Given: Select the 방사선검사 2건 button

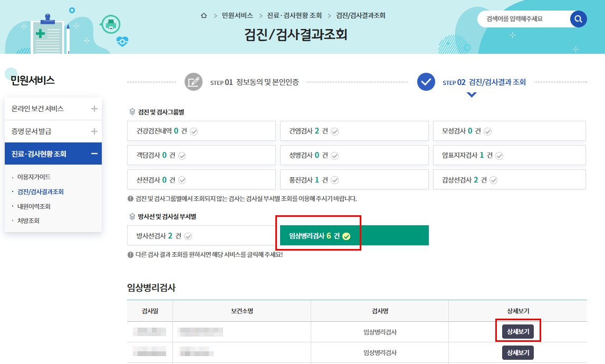Looking at the screenshot, I should click(201, 235).
